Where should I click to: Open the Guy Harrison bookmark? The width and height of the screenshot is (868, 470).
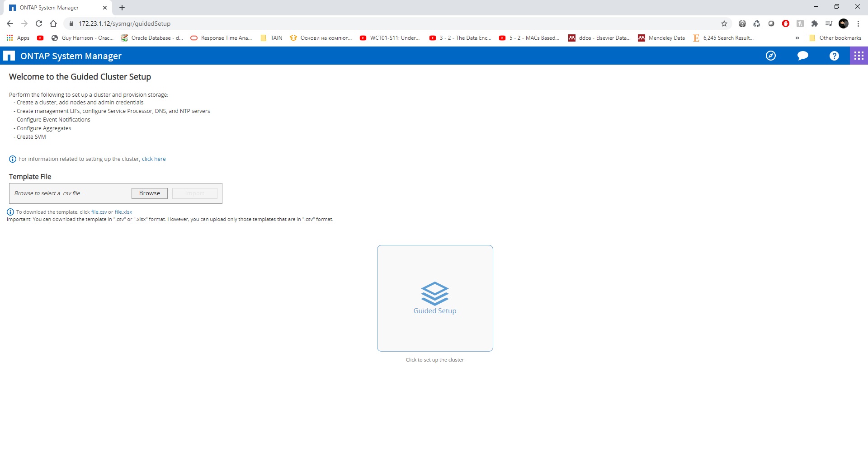[82, 38]
